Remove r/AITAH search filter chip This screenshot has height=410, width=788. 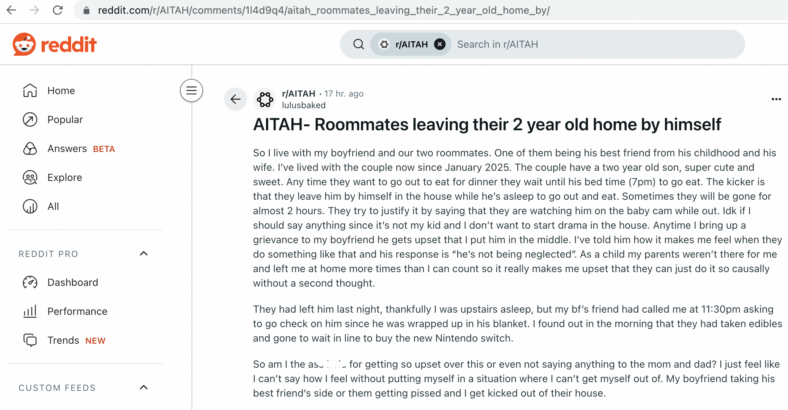coord(440,44)
